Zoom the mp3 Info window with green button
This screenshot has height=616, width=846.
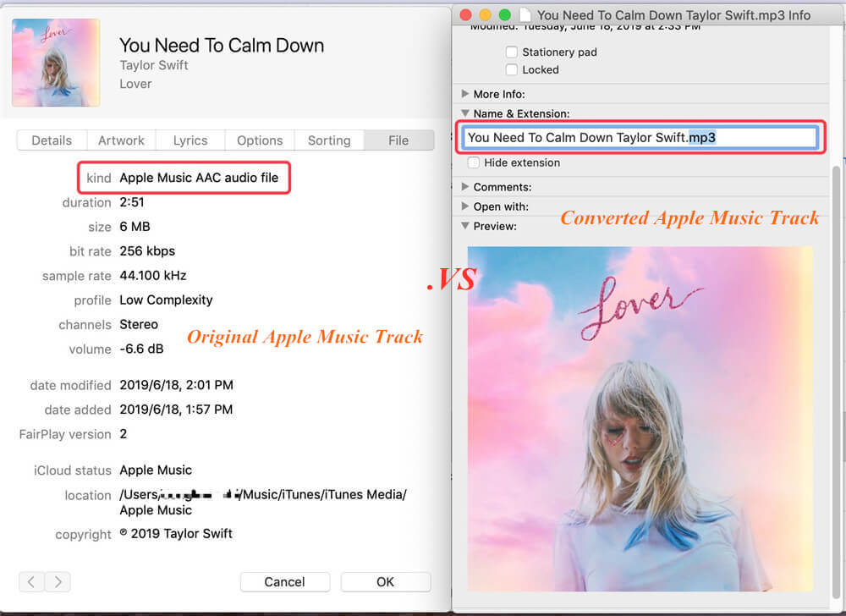pos(505,15)
